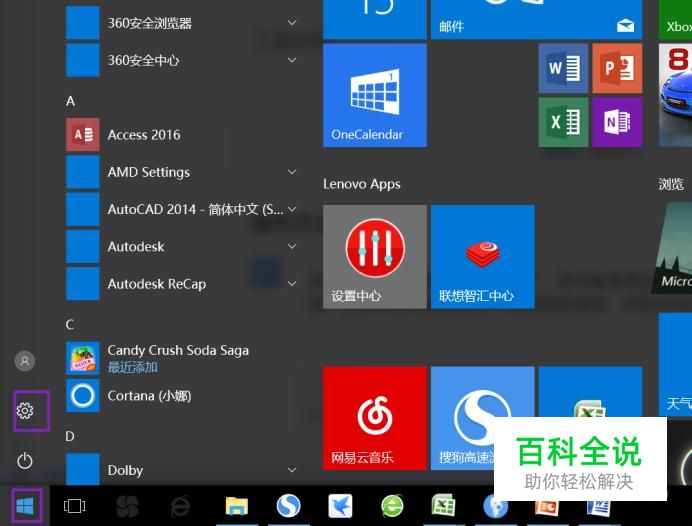Open the blue bird app on taskbar

pos(340,506)
